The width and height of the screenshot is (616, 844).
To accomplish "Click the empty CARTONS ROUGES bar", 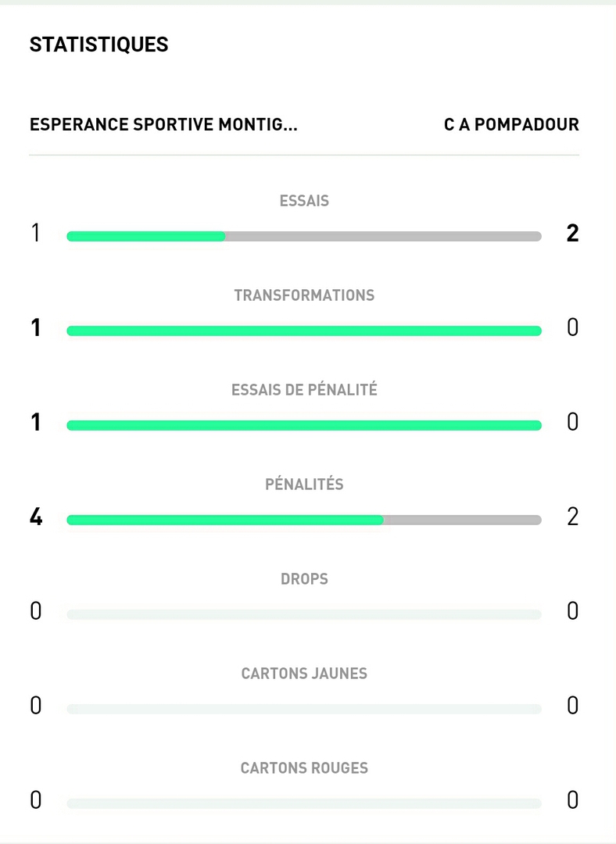I will tap(304, 803).
